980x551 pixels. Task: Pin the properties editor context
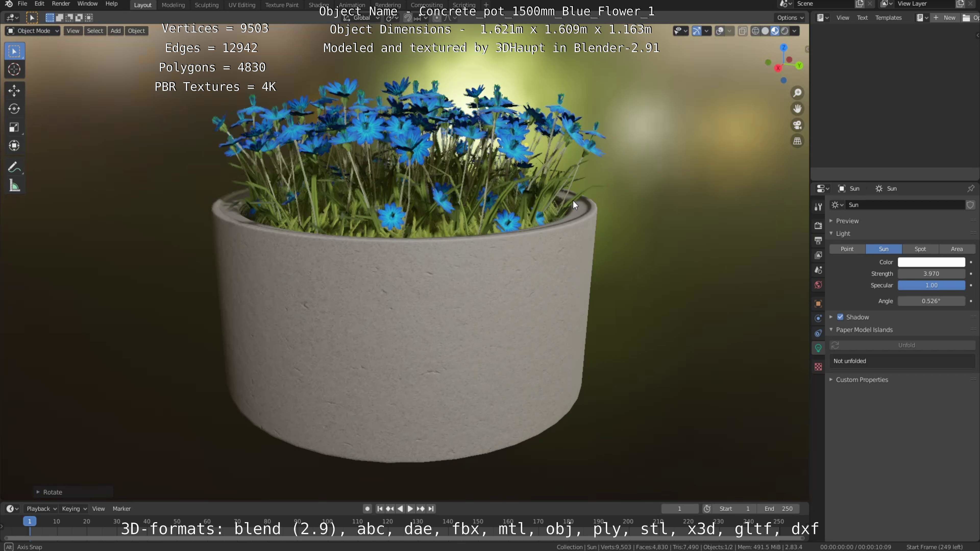click(x=971, y=189)
